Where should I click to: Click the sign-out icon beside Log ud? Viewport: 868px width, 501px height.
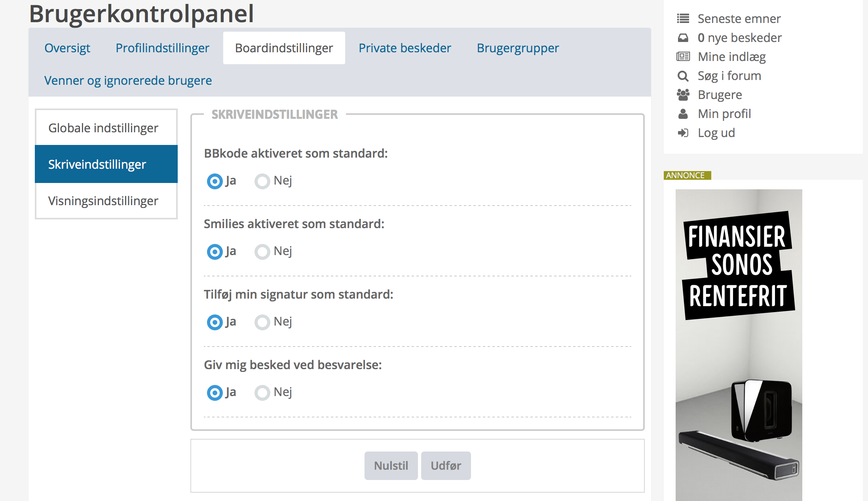coord(683,133)
